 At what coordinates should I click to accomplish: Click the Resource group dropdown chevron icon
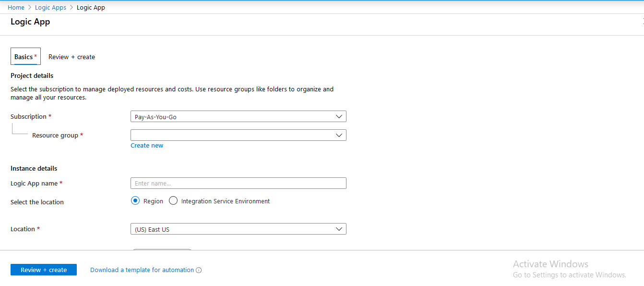[x=340, y=135]
